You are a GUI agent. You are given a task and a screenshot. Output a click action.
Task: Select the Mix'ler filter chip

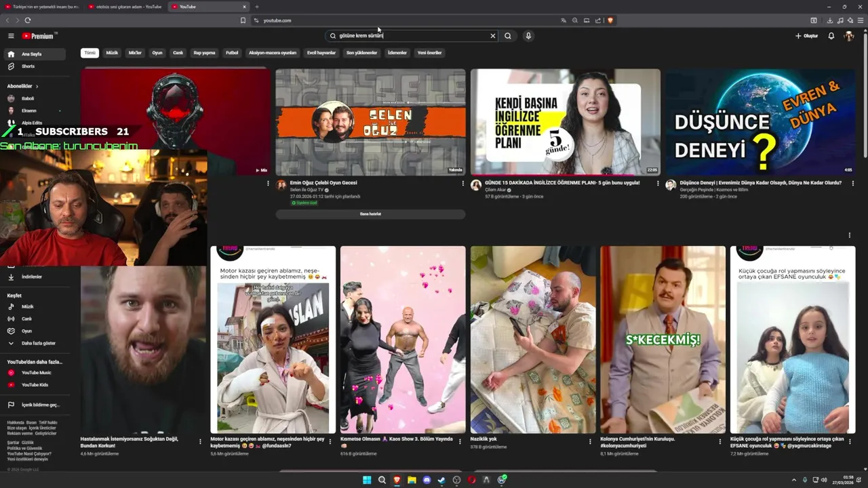click(135, 53)
